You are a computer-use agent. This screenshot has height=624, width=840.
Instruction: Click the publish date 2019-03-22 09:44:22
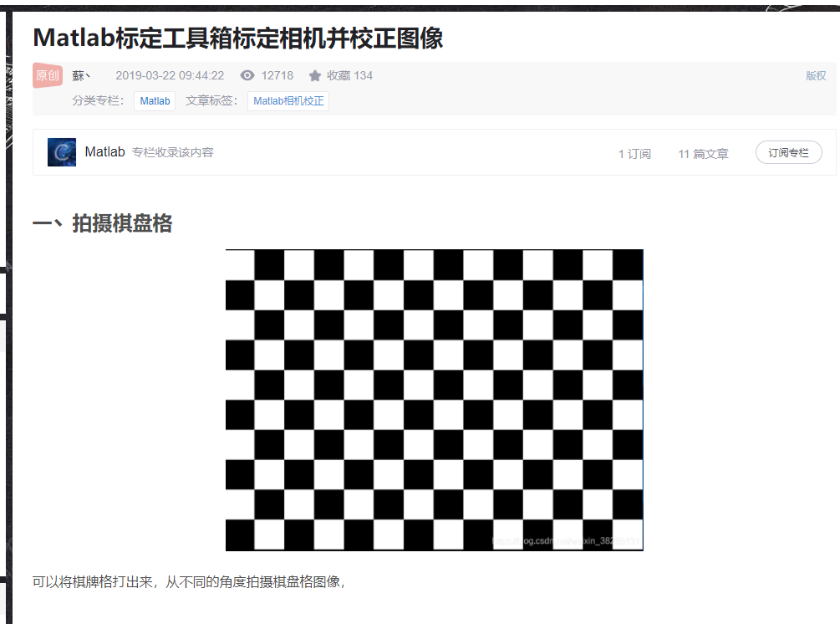[169, 74]
